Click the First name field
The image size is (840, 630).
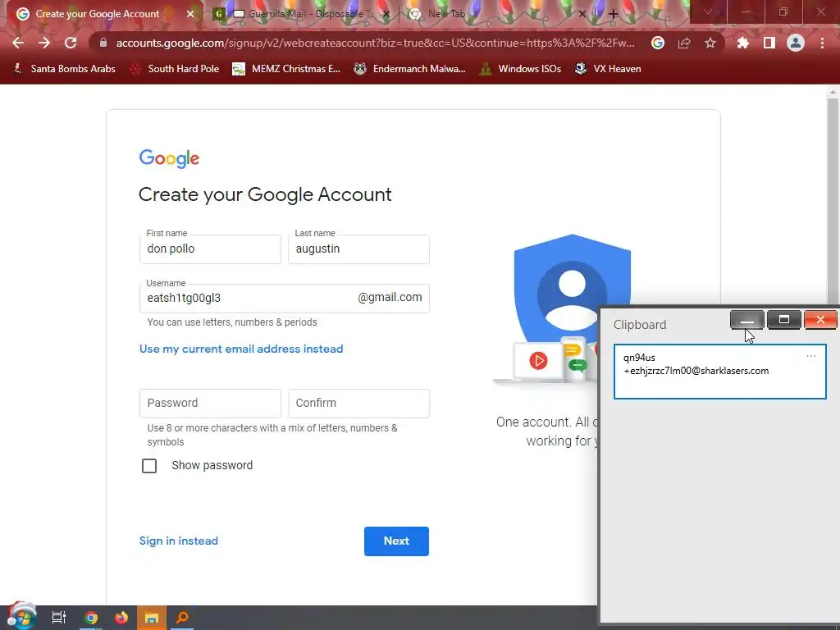pyautogui.click(x=210, y=249)
